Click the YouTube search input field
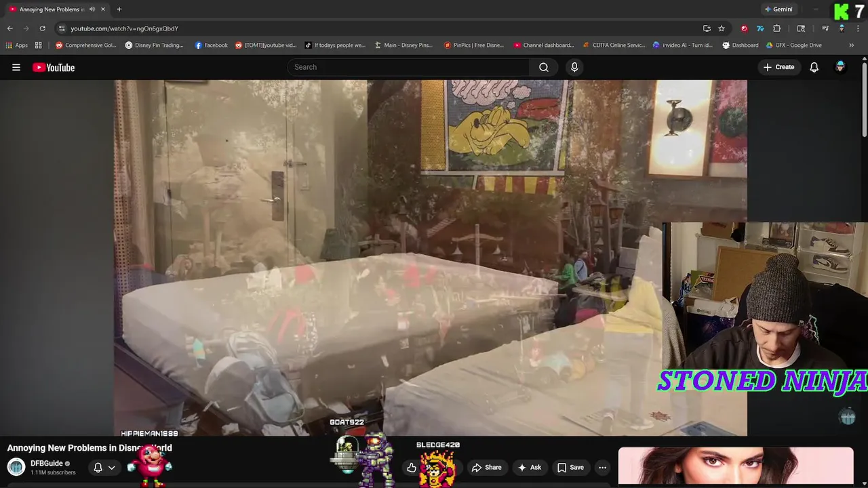The height and width of the screenshot is (488, 868). click(408, 67)
